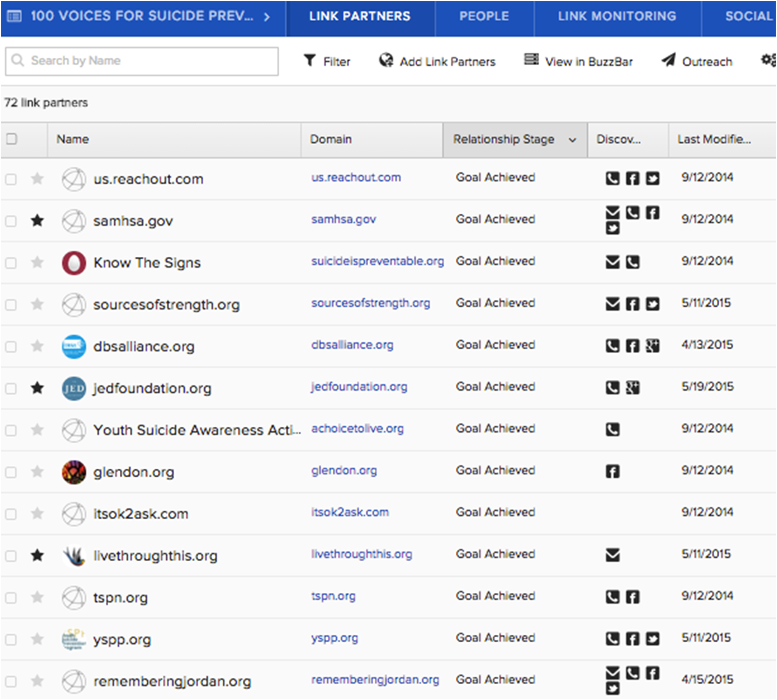
Task: Open the Link Monitoring tab
Action: pos(616,16)
